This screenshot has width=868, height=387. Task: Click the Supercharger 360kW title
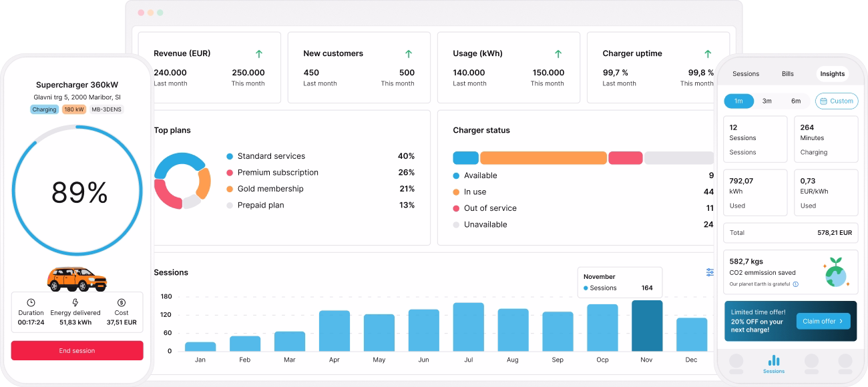77,85
